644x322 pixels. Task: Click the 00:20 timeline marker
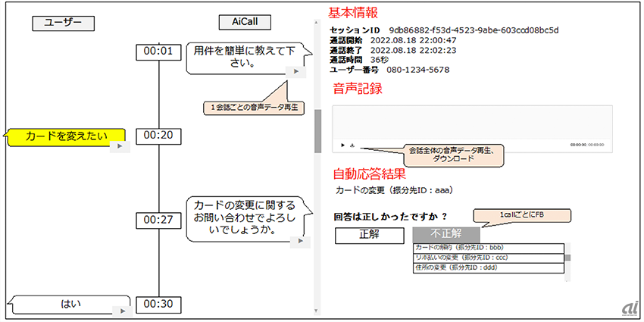158,136
